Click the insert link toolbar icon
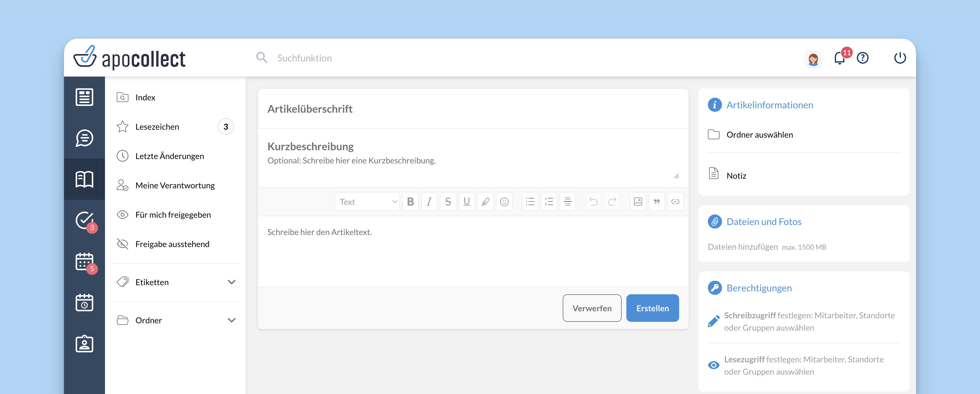Viewport: 980px width, 394px height. click(x=675, y=202)
